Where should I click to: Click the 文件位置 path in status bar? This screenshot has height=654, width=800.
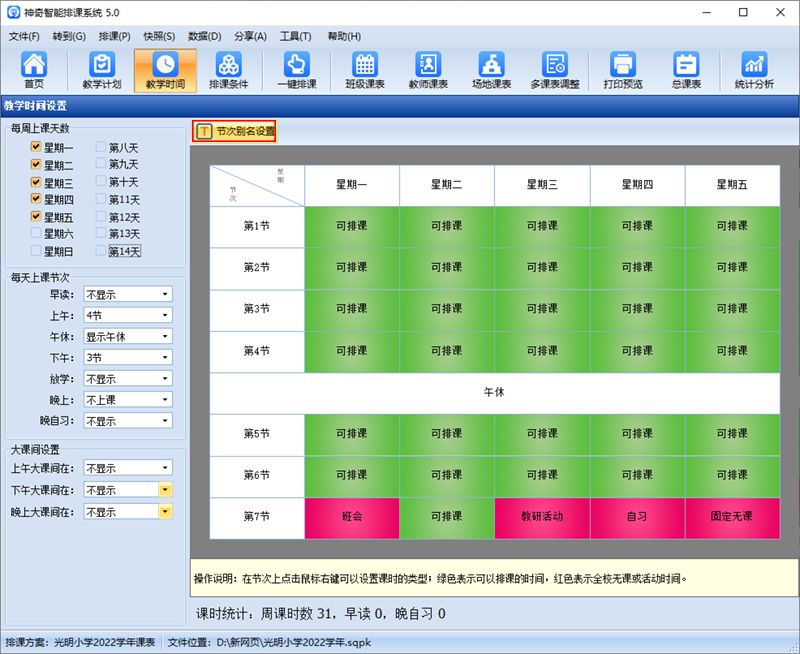[x=269, y=643]
